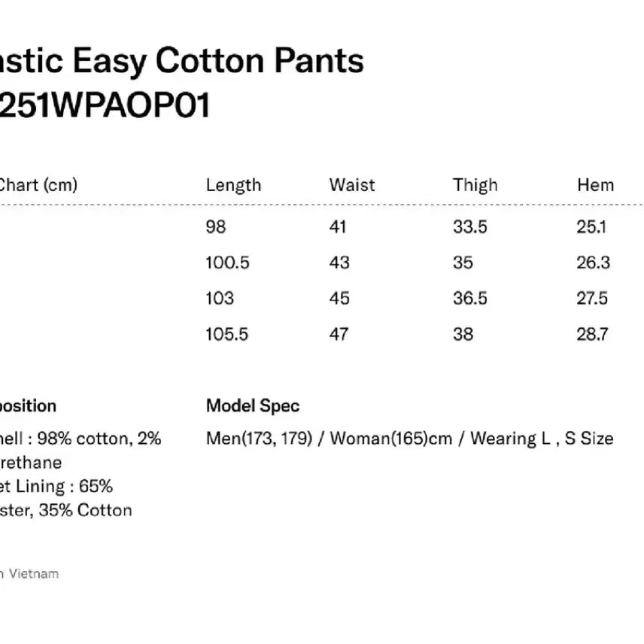
Task: Click the waist value 41
Action: tap(339, 226)
